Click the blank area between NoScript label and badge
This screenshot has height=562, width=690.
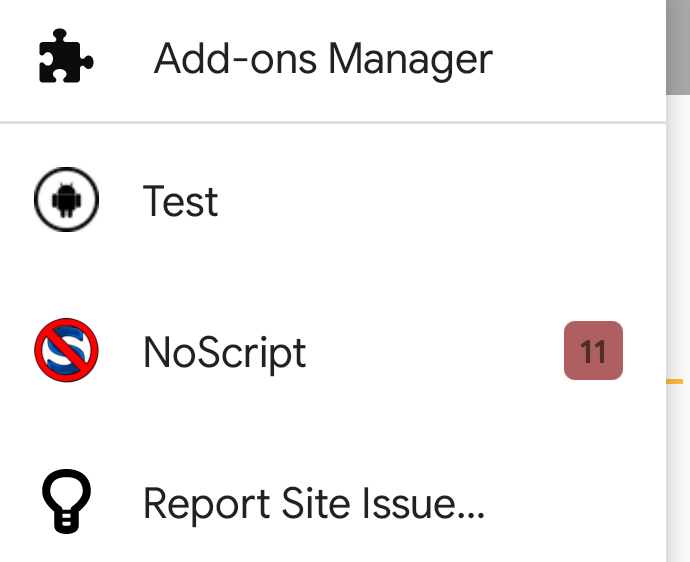pos(435,351)
